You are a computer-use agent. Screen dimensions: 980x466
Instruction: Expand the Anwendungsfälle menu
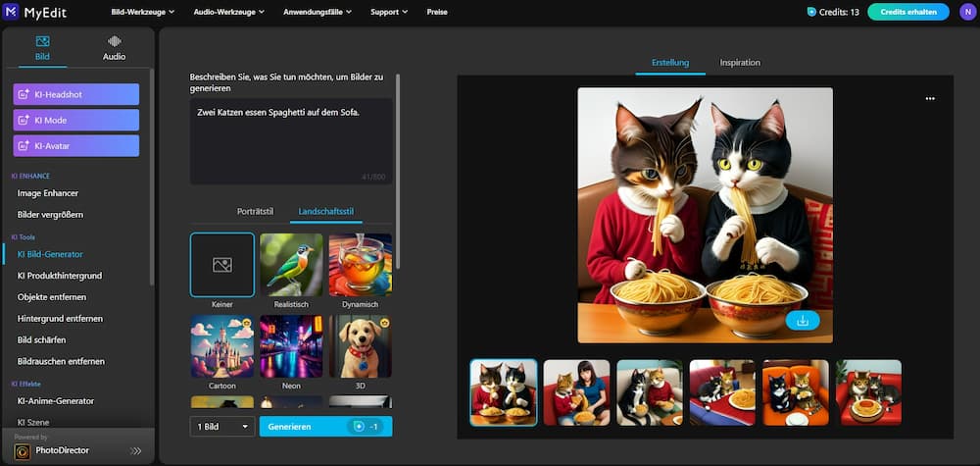[318, 12]
